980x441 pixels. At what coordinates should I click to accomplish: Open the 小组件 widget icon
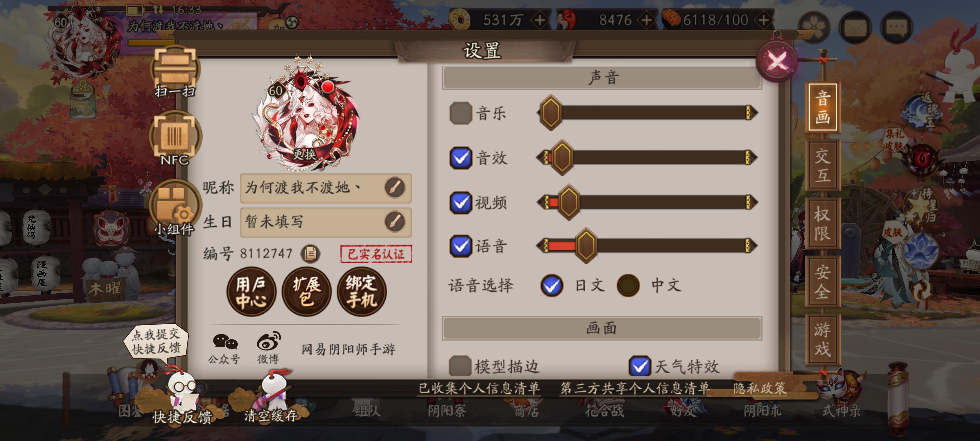(175, 208)
